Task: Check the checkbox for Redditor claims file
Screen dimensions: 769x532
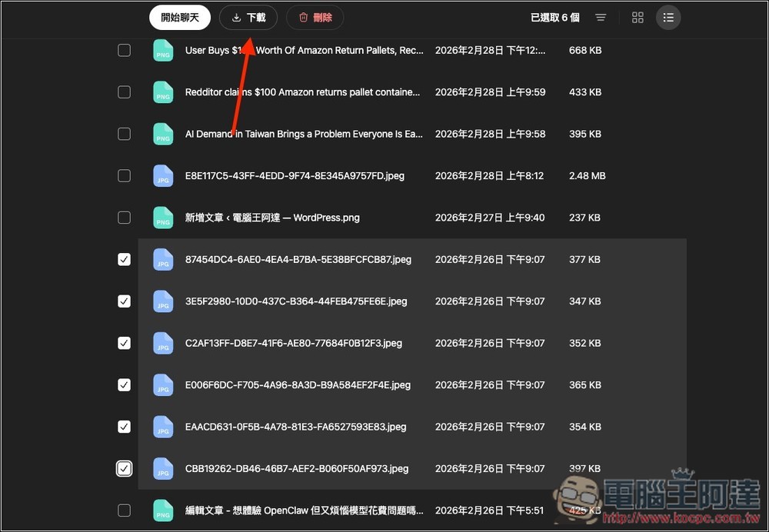Action: (124, 91)
